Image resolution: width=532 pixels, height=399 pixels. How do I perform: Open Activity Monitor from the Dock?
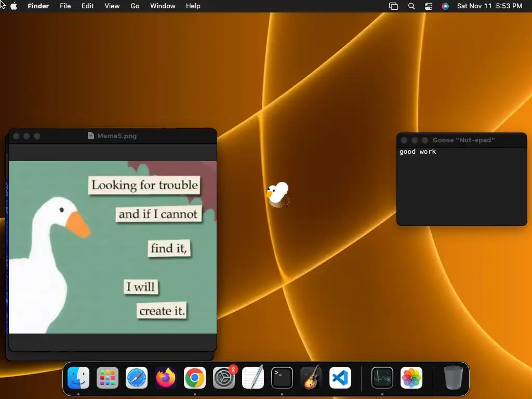(382, 378)
